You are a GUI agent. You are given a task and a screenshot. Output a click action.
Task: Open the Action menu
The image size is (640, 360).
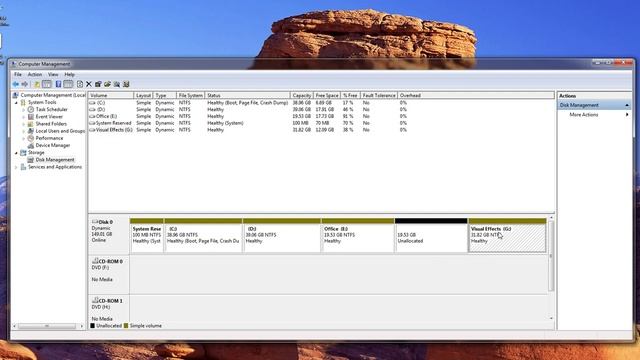point(35,74)
